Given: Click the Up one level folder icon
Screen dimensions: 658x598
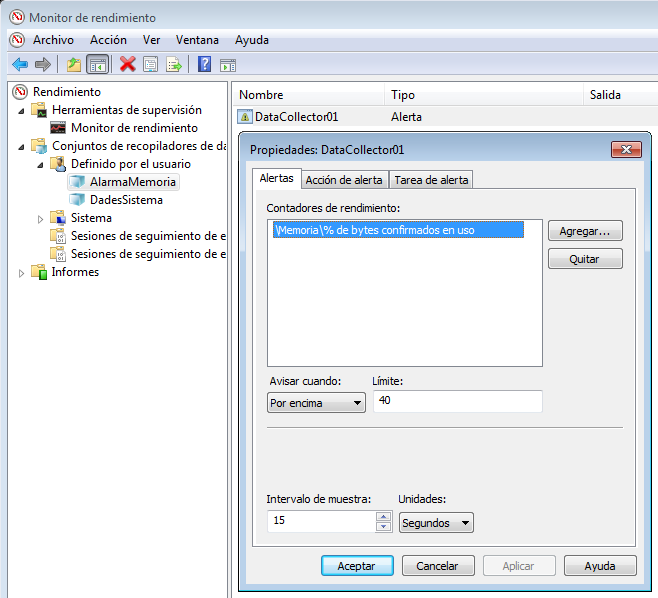Looking at the screenshot, I should [x=74, y=64].
